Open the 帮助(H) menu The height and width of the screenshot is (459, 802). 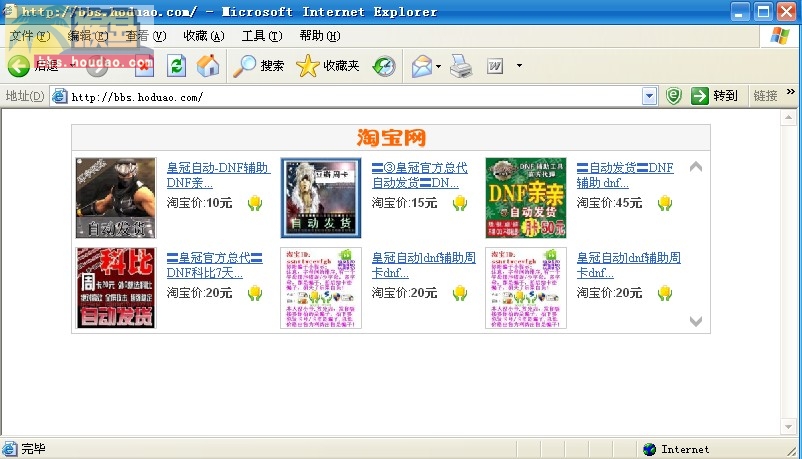point(320,36)
